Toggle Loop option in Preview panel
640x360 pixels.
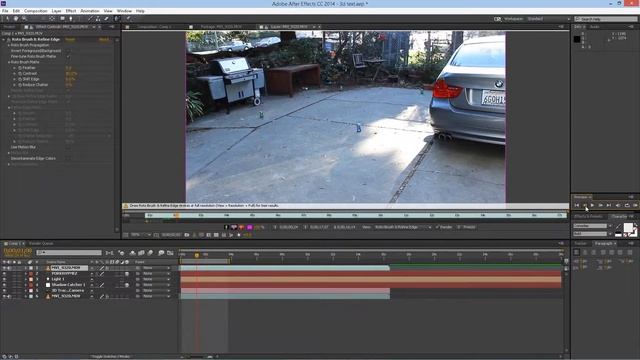point(627,205)
